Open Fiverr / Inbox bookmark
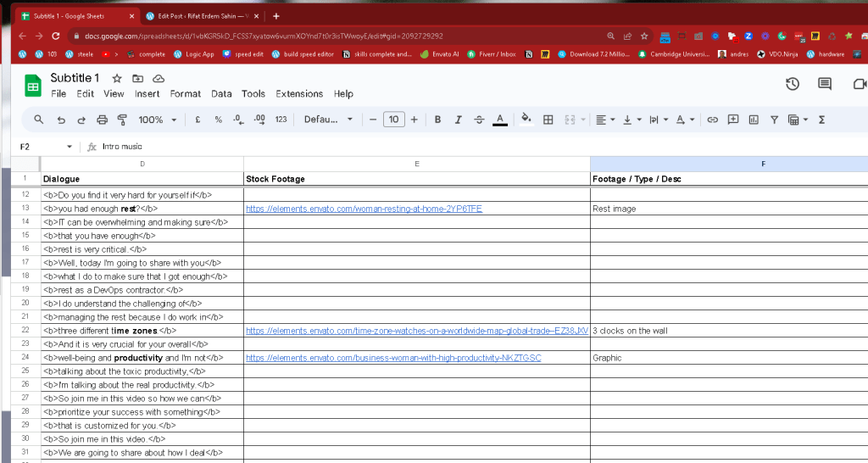868x463 pixels. click(x=492, y=54)
